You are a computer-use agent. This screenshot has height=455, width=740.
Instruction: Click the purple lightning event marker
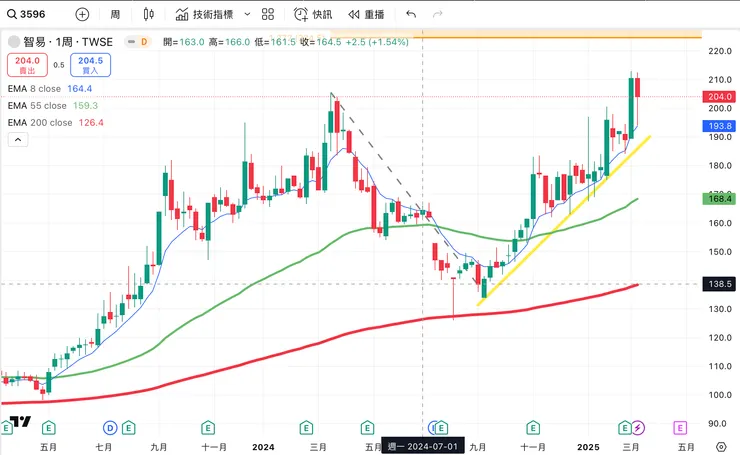tap(638, 428)
